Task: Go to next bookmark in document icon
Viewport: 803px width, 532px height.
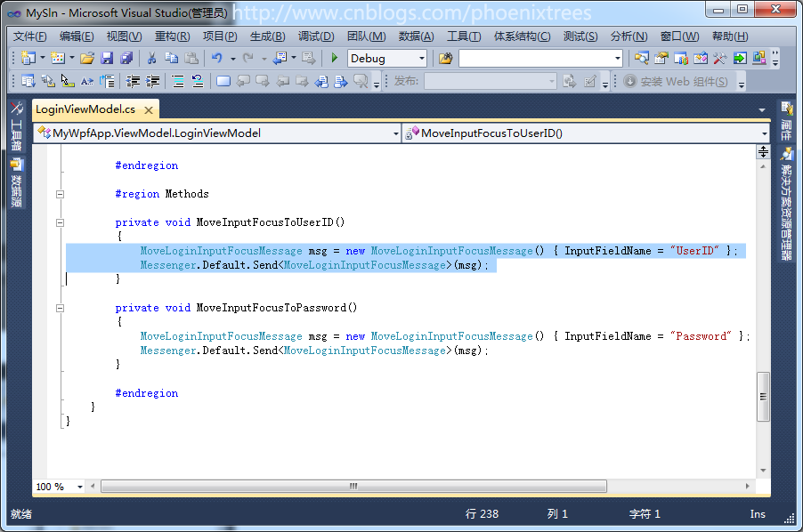Action: pyautogui.click(x=341, y=81)
